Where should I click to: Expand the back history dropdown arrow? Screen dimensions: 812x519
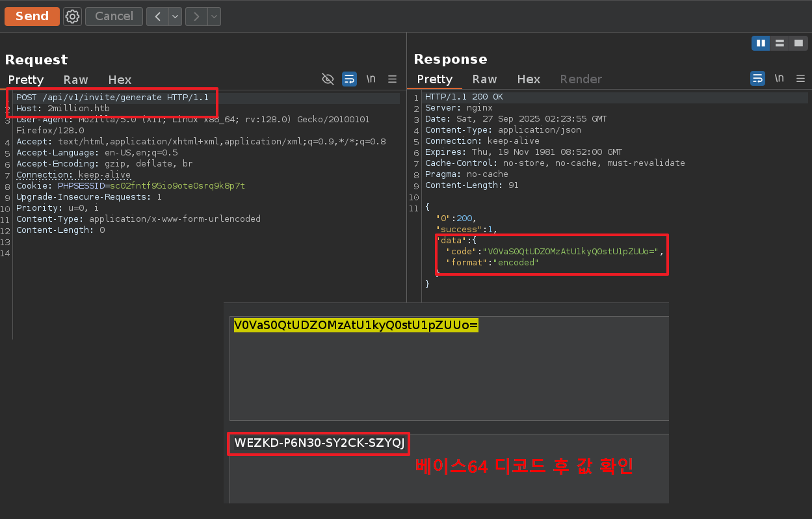pos(175,16)
